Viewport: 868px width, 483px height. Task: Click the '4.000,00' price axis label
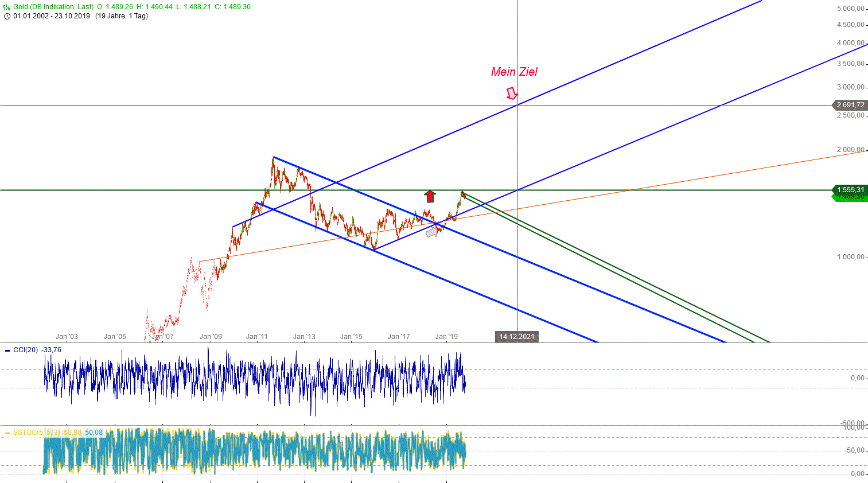pyautogui.click(x=851, y=43)
